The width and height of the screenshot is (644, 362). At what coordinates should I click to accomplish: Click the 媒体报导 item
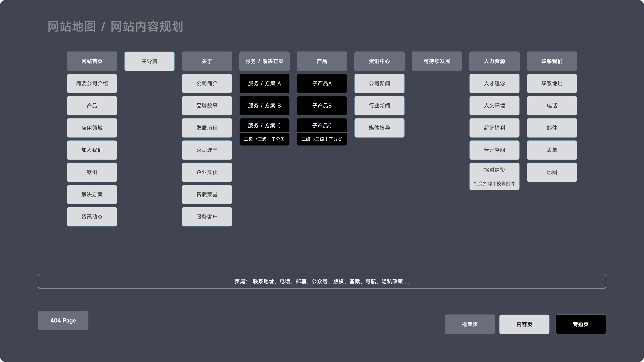379,128
